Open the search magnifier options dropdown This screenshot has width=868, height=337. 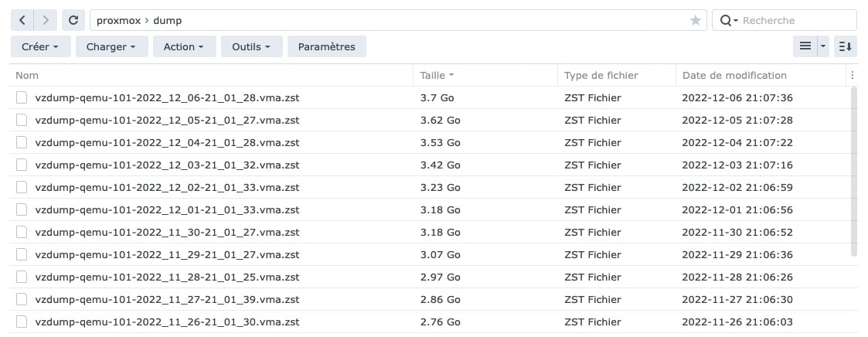(729, 21)
